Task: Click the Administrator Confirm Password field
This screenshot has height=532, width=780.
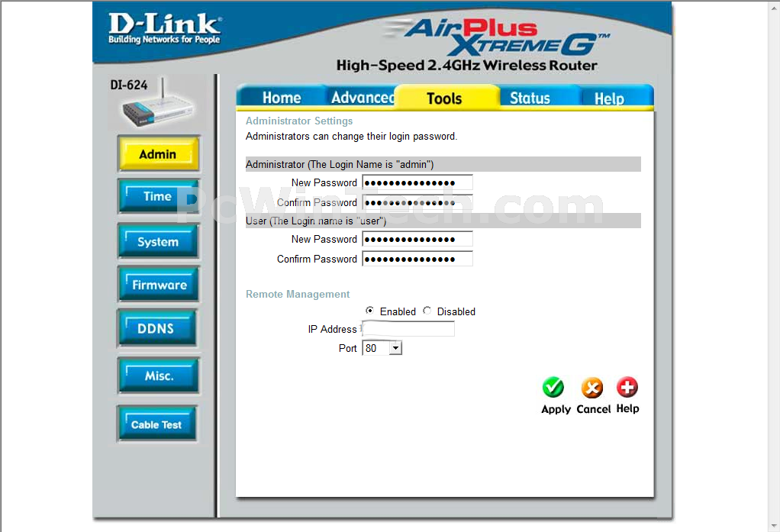Action: coord(417,202)
